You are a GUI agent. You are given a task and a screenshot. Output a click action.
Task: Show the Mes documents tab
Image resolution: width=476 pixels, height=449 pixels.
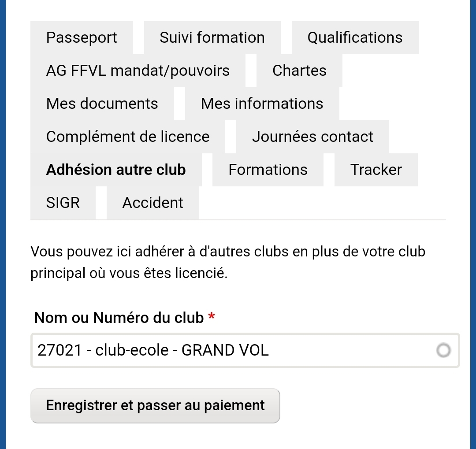click(102, 104)
